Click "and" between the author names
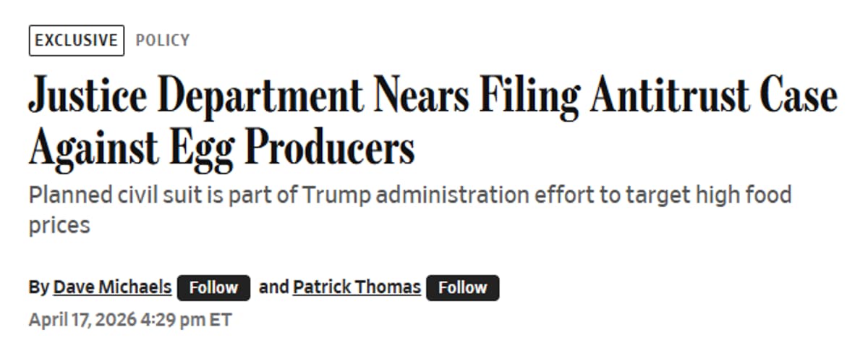This screenshot has width=868, height=343. click(x=273, y=287)
